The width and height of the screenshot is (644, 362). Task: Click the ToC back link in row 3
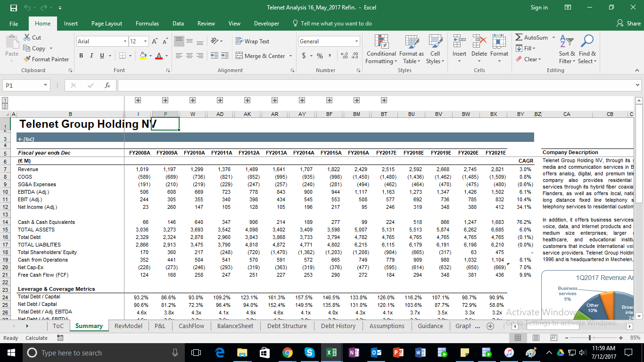pyautogui.click(x=26, y=139)
